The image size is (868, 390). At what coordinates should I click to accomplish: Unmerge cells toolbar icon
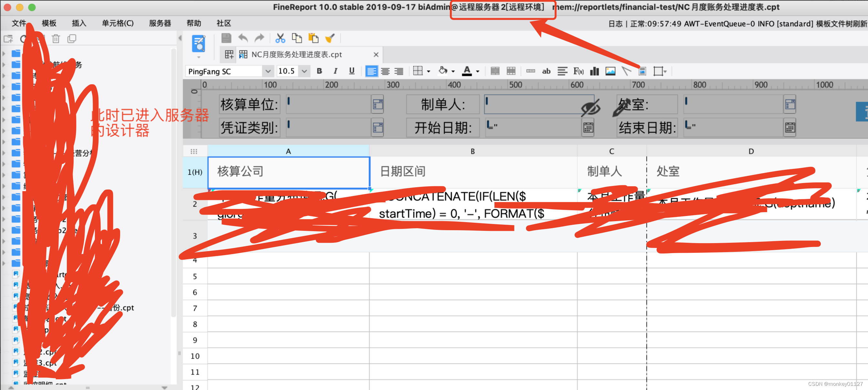[511, 71]
